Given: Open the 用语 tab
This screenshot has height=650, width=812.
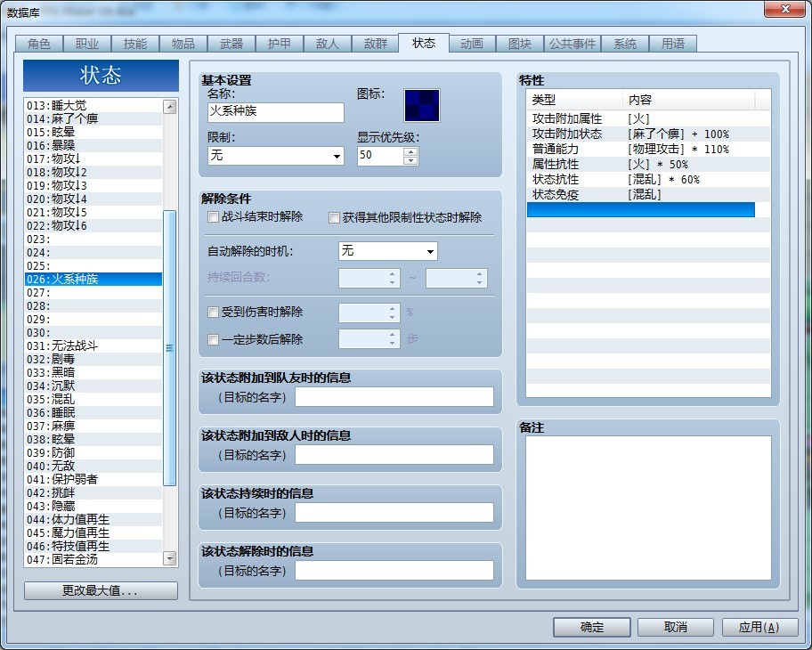Looking at the screenshot, I should coord(673,44).
